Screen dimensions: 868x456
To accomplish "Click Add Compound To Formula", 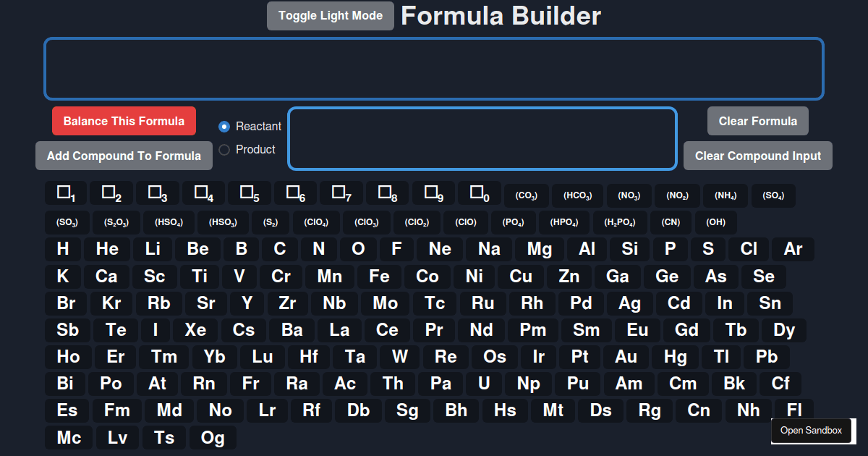I will pos(124,156).
